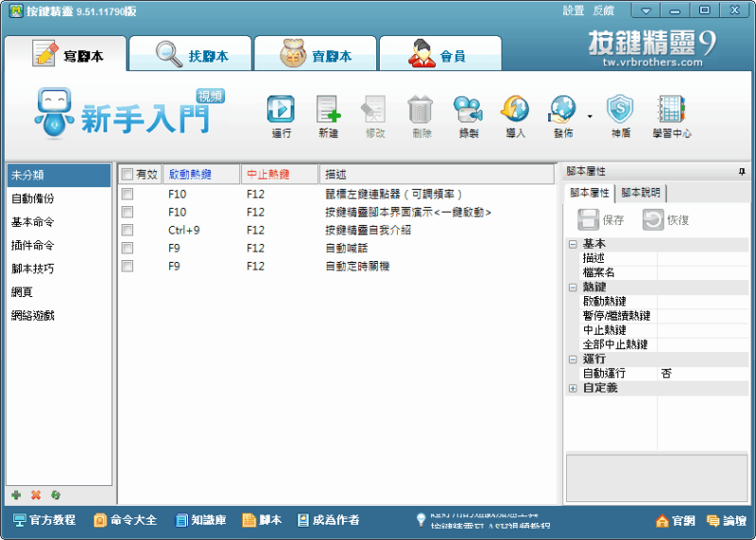The height and width of the screenshot is (540, 756).
Task: Click the 修改 edit icon
Action: pos(374,116)
